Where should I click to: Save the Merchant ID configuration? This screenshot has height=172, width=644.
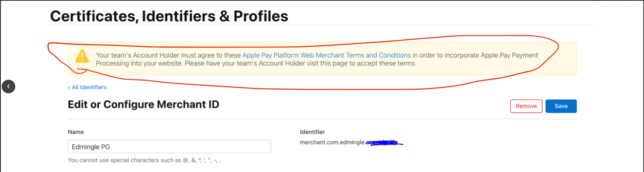(x=561, y=106)
